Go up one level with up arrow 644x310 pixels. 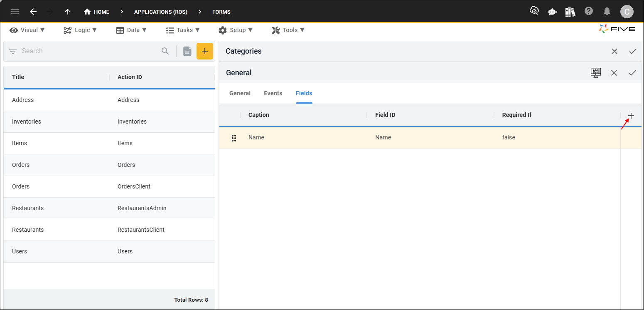[68, 12]
